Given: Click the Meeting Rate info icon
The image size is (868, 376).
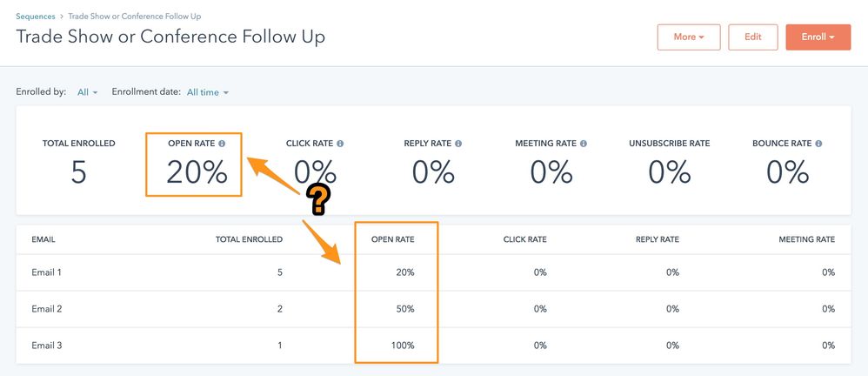Looking at the screenshot, I should [x=584, y=144].
